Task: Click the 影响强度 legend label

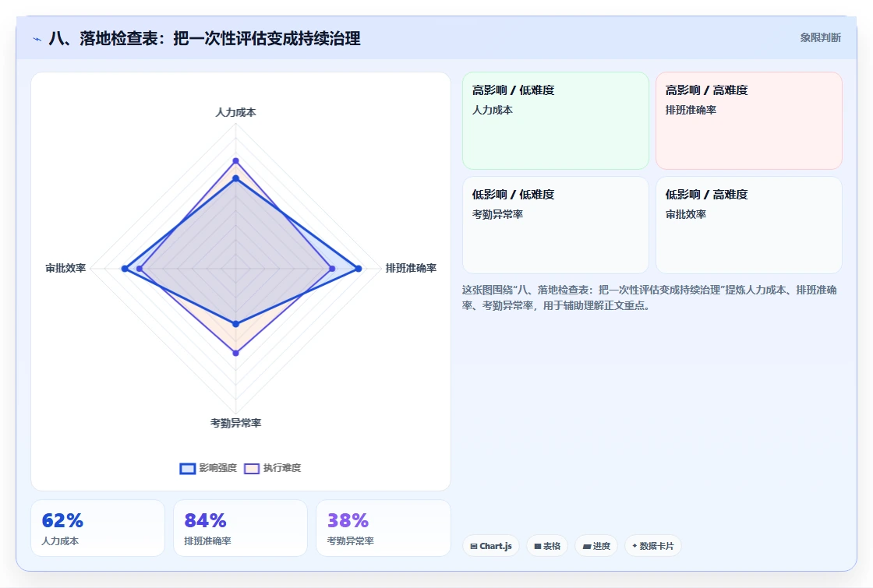Action: tap(218, 468)
